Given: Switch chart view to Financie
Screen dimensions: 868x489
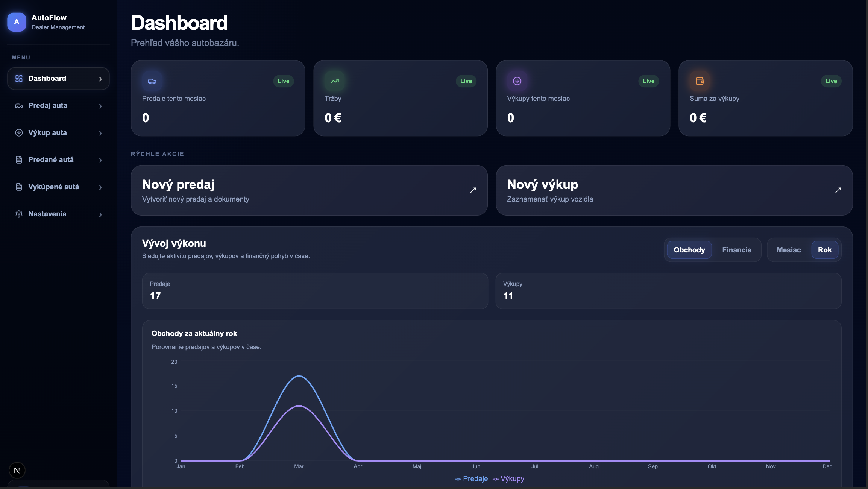Looking at the screenshot, I should (736, 250).
